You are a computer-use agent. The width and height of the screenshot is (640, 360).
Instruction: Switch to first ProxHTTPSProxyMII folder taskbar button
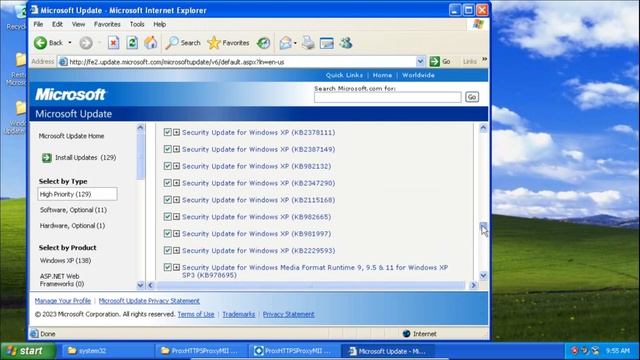click(200, 351)
